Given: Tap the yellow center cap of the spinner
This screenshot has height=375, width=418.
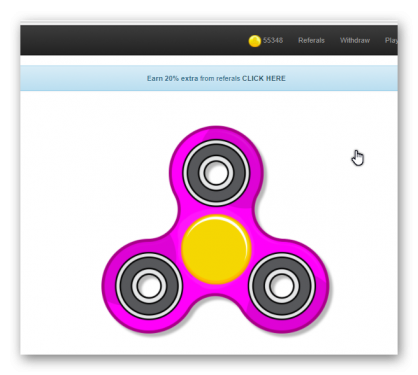Looking at the screenshot, I should (x=216, y=249).
